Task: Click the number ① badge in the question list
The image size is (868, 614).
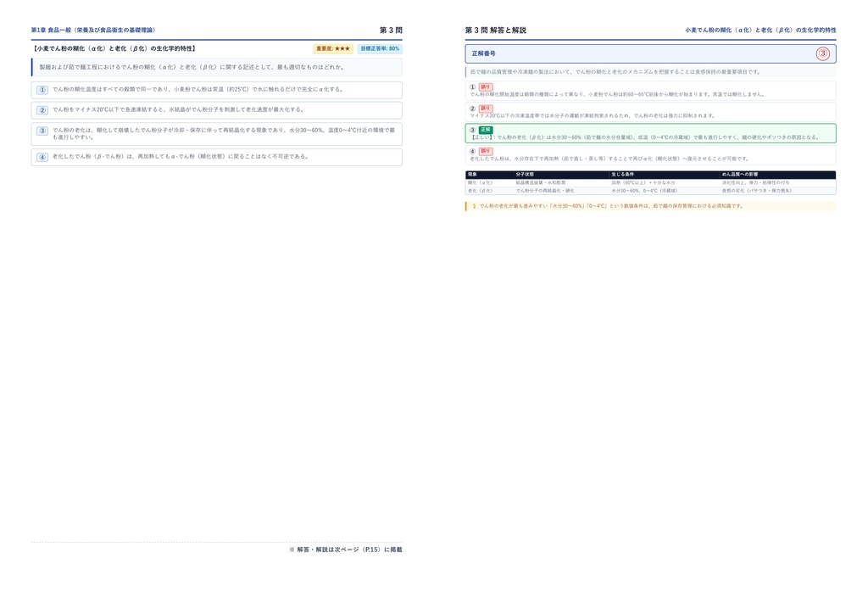Action: click(x=42, y=90)
